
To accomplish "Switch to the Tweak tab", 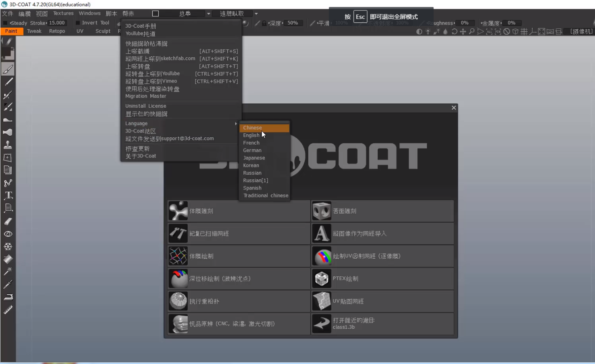I will click(x=34, y=31).
